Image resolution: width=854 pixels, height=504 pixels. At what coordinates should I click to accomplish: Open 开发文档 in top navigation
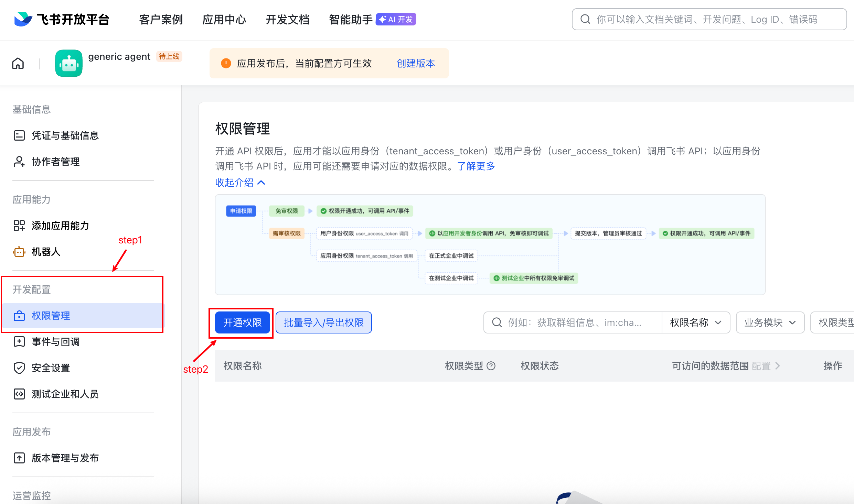(287, 20)
